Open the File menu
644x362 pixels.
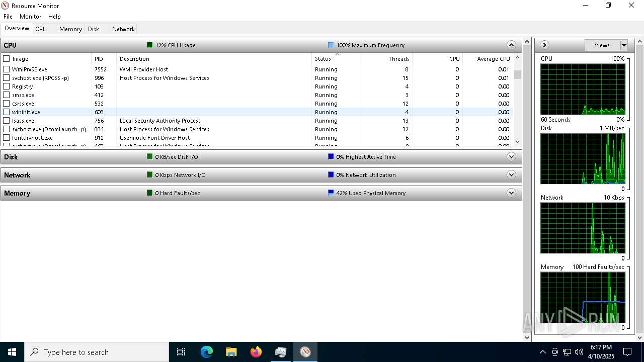[8, 17]
